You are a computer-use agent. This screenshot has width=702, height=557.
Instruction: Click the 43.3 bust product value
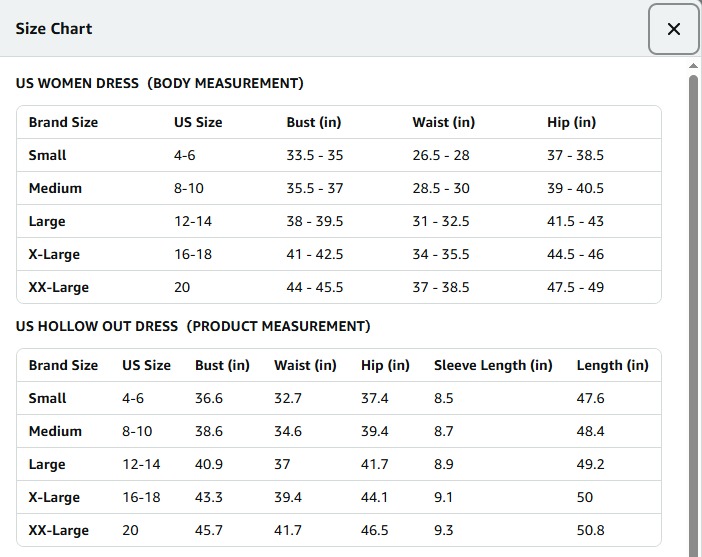coord(209,497)
